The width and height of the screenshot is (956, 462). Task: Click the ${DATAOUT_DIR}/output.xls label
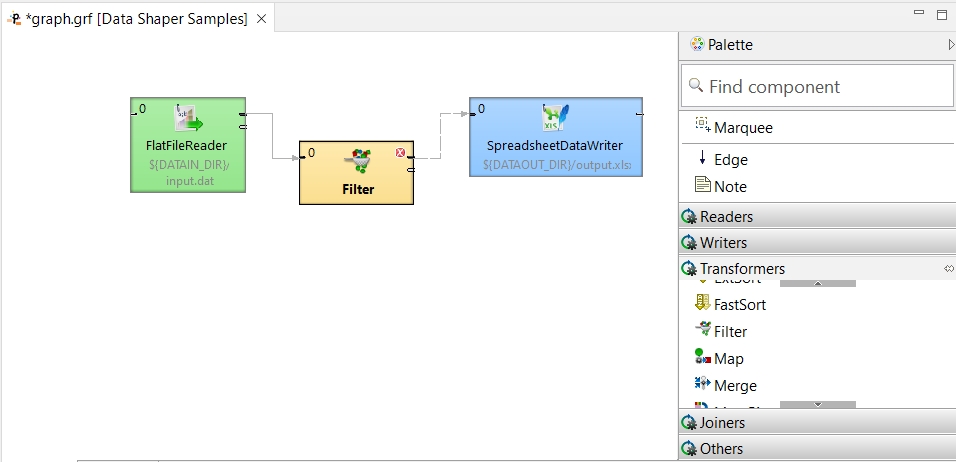point(557,165)
